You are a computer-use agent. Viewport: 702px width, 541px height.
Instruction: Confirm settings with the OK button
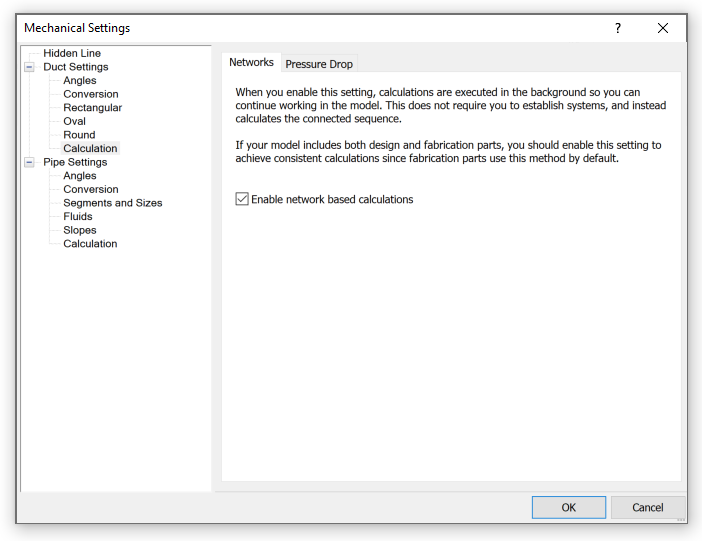pos(569,507)
